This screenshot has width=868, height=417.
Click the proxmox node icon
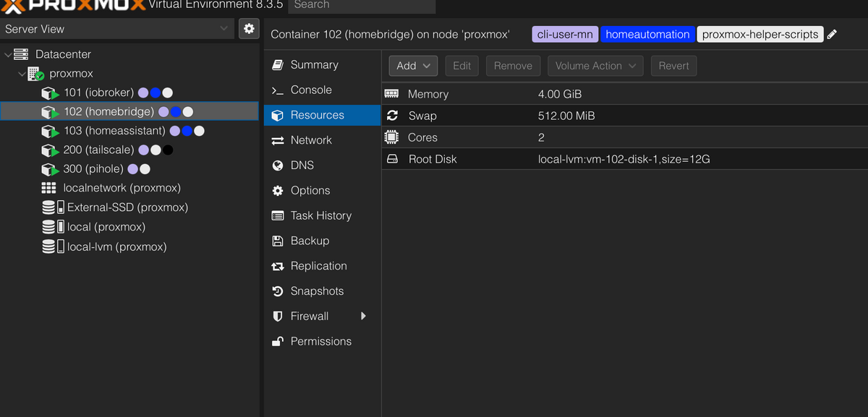point(35,74)
